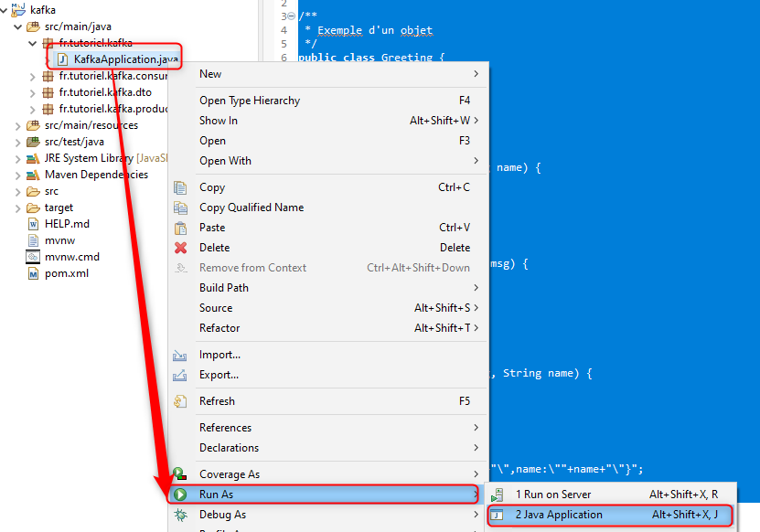Expand the Maven Dependencies node
This screenshot has width=760, height=532.
19,175
